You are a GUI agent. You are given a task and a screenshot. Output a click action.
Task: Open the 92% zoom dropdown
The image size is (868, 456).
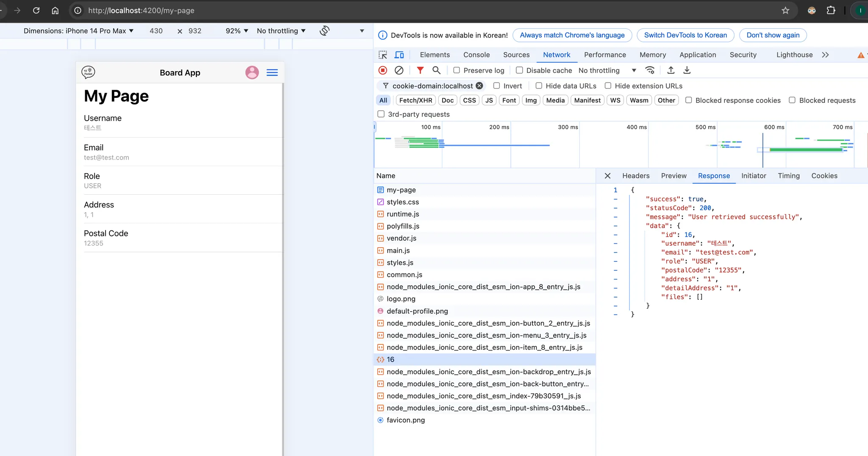237,31
